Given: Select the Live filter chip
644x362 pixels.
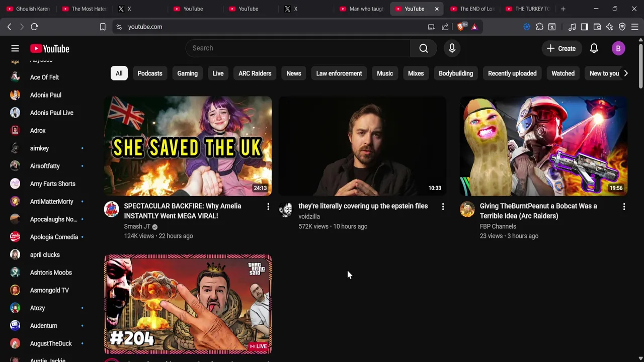Looking at the screenshot, I should click(218, 73).
